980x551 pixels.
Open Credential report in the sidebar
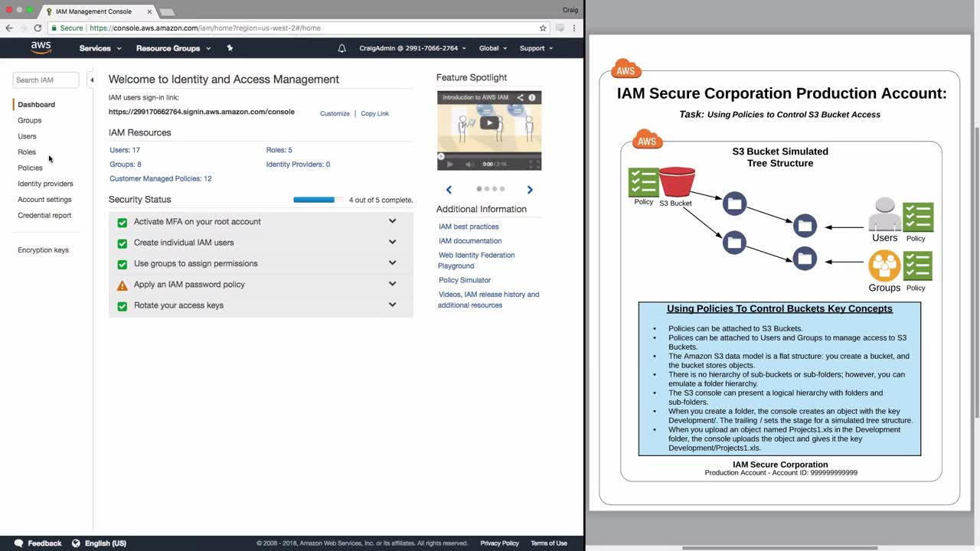[x=44, y=216]
